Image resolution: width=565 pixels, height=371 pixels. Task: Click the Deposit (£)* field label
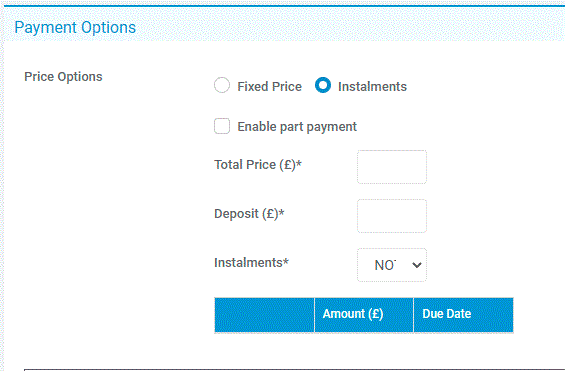tap(249, 214)
